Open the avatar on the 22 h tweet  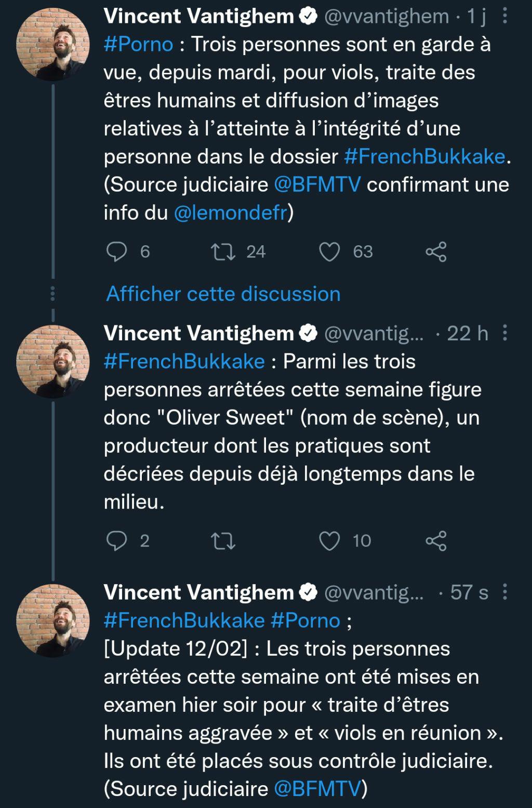click(53, 361)
